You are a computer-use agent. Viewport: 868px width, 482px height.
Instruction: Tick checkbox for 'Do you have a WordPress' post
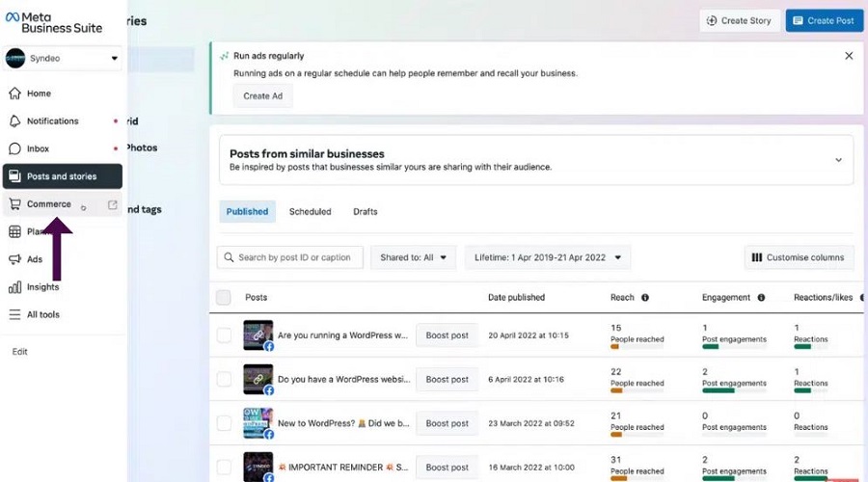pos(224,380)
